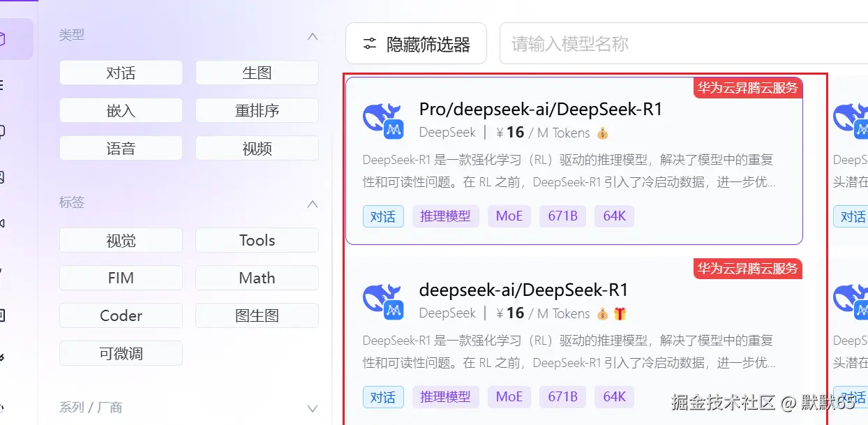868x425 pixels.
Task: Toggle the 视频 type filter
Action: tap(257, 148)
